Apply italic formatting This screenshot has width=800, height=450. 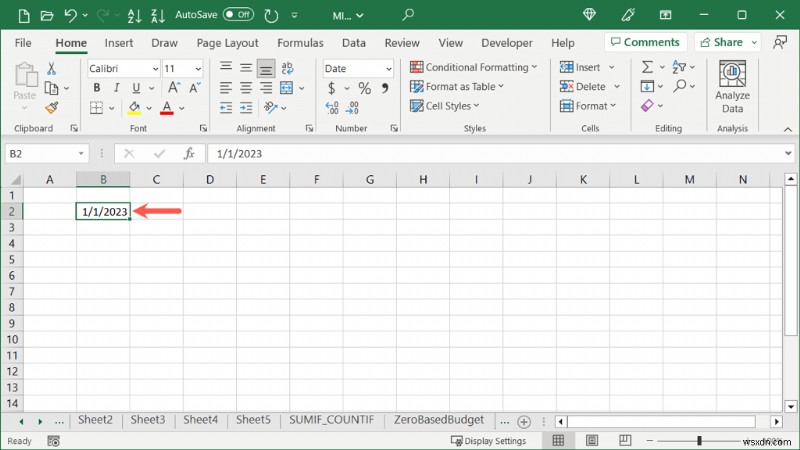pos(116,88)
